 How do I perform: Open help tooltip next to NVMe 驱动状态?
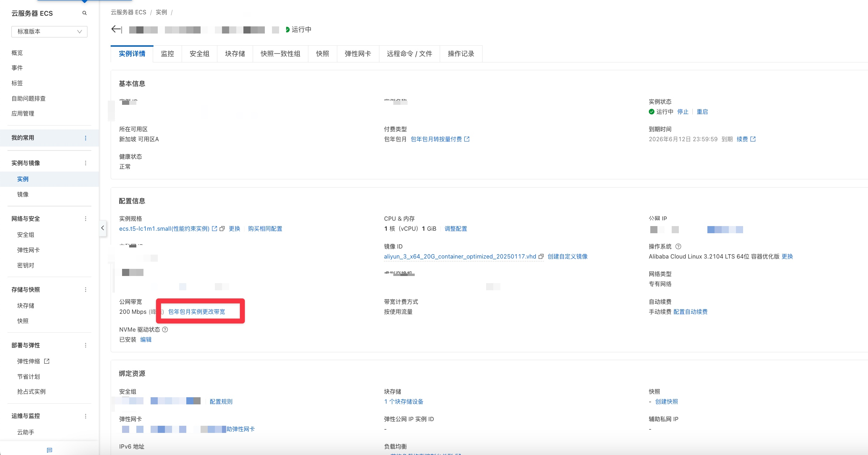[x=165, y=329]
